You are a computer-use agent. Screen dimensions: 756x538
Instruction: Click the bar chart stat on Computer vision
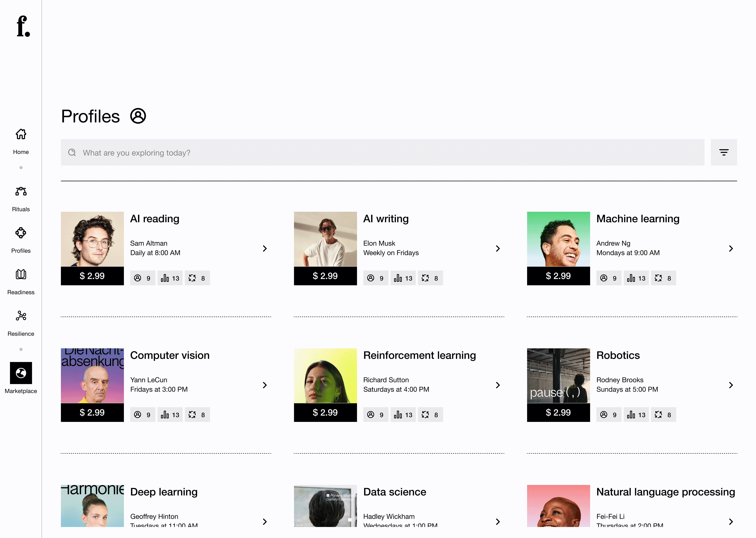point(170,415)
